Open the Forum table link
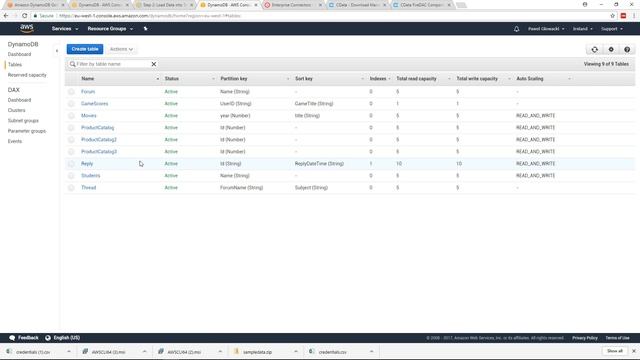Screen dimensions: 640x360 point(88,92)
